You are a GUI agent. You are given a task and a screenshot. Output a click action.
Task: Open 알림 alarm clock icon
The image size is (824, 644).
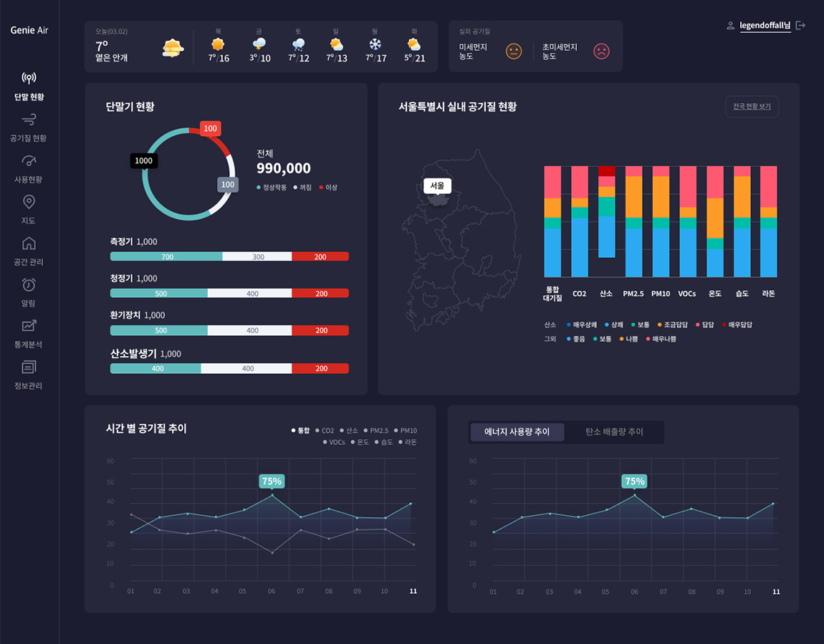[x=29, y=284]
